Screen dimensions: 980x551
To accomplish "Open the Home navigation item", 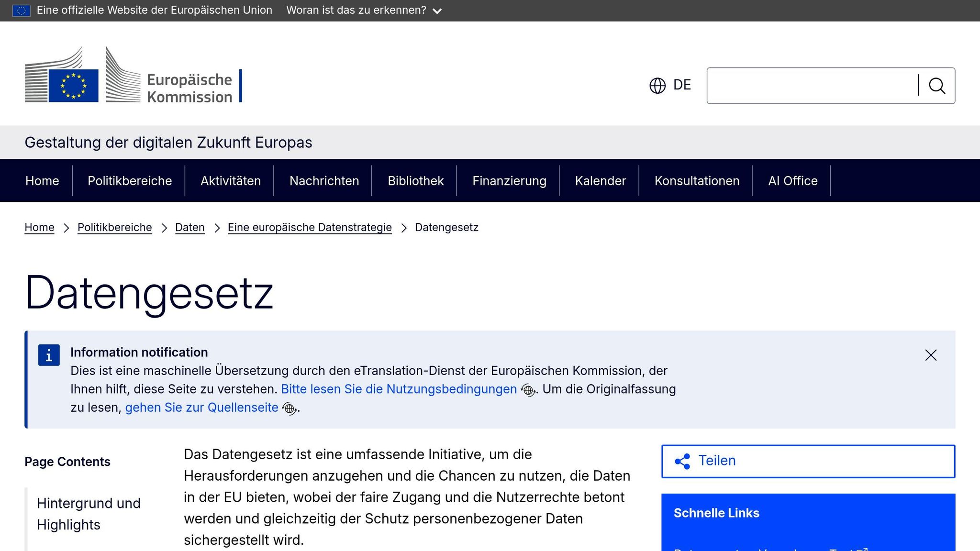I will [42, 181].
